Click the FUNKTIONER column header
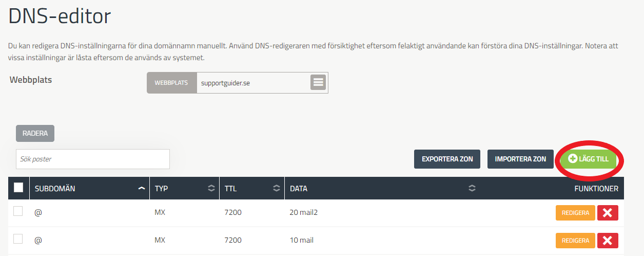The height and width of the screenshot is (256, 644). tap(596, 189)
